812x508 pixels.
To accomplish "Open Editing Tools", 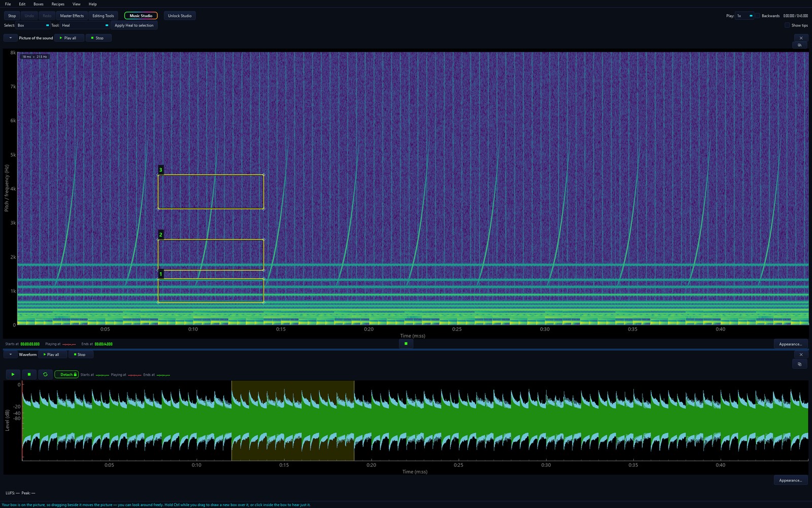I will click(103, 16).
